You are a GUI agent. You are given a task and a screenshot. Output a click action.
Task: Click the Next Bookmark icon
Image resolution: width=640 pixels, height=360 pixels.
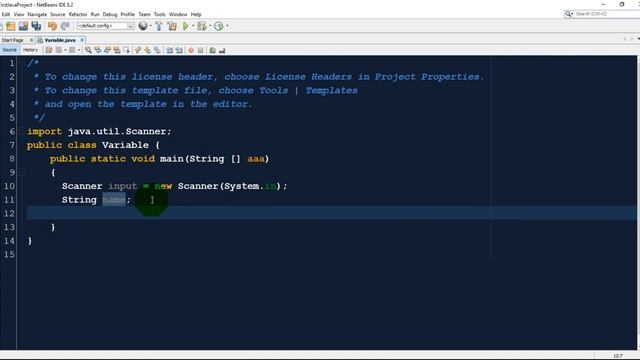click(x=147, y=50)
